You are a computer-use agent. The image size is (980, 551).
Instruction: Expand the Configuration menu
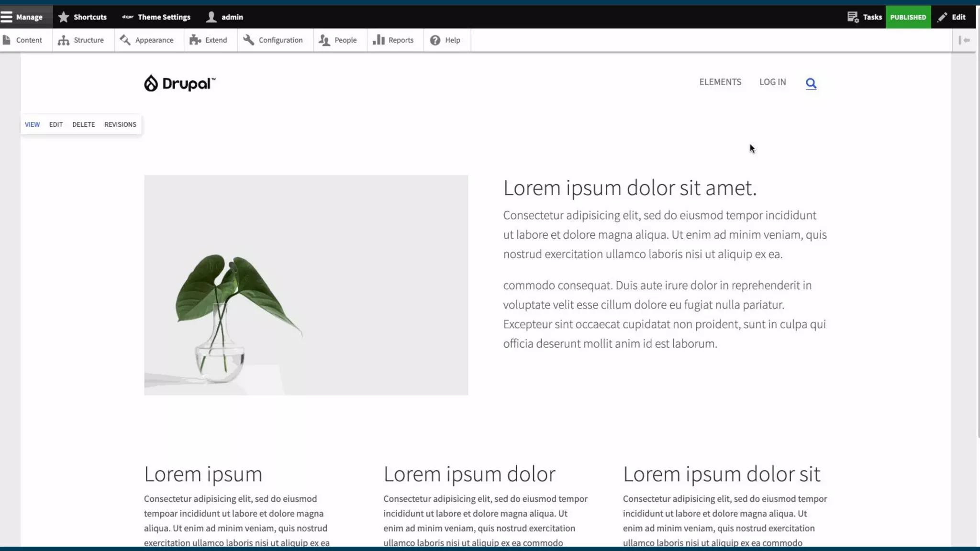pos(273,40)
